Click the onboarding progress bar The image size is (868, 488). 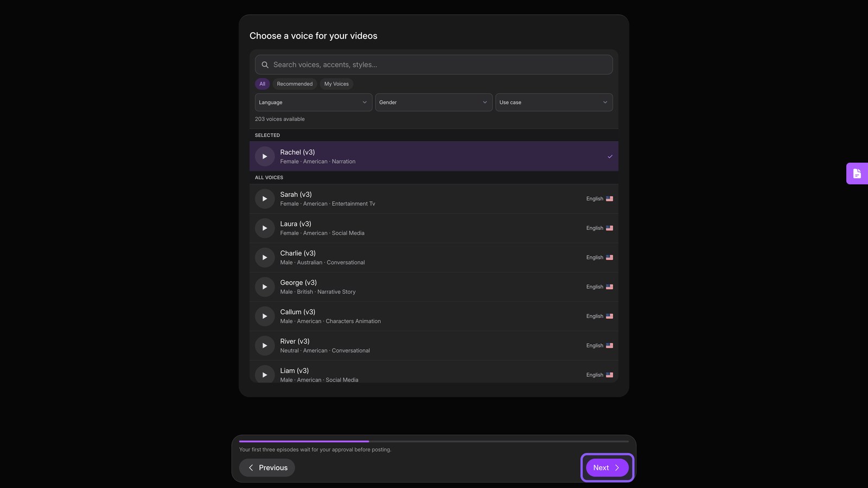click(434, 441)
